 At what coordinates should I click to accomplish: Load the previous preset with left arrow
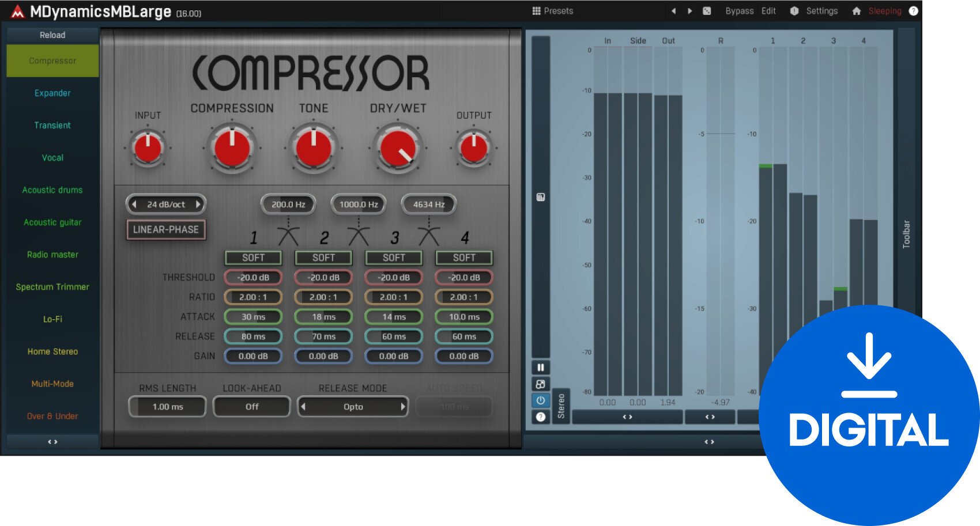coord(673,11)
